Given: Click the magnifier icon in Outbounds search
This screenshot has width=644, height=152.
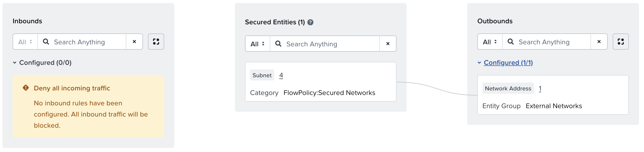Looking at the screenshot, I should point(510,42).
